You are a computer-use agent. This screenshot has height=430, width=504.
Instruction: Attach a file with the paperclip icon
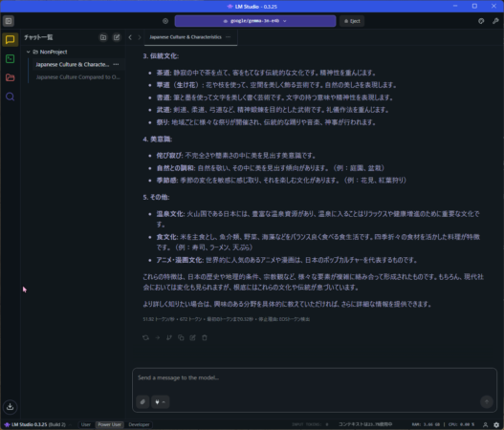(x=142, y=402)
